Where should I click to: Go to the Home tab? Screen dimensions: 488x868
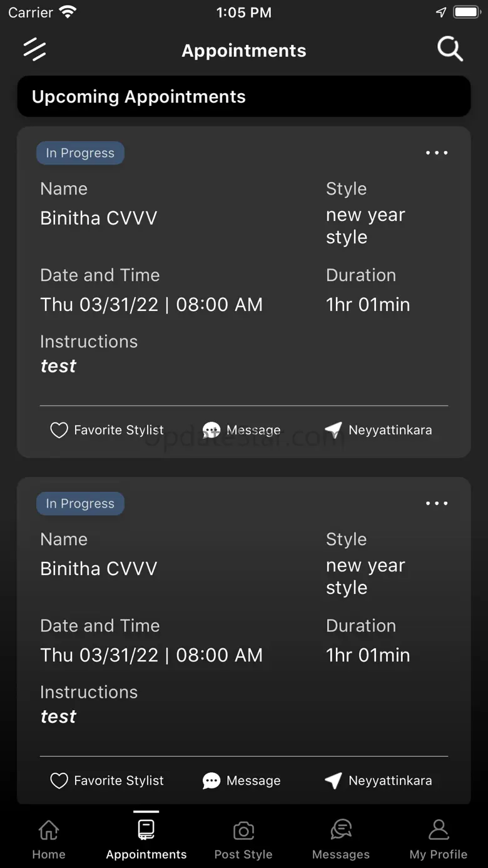click(49, 839)
